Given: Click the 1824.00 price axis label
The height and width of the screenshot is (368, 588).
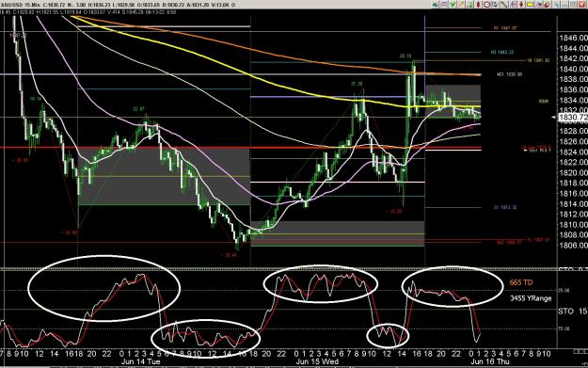Looking at the screenshot, I should 573,152.
